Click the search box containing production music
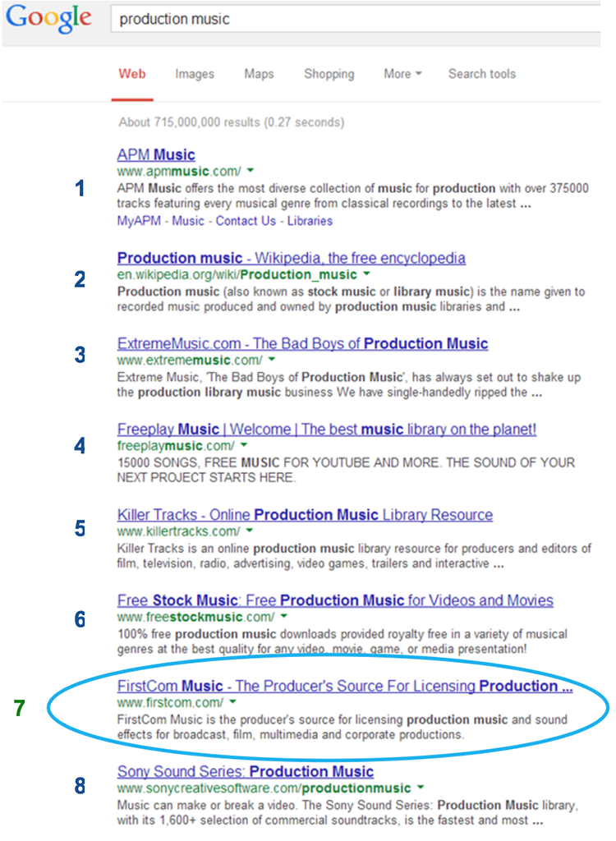The width and height of the screenshot is (616, 841). [x=355, y=20]
